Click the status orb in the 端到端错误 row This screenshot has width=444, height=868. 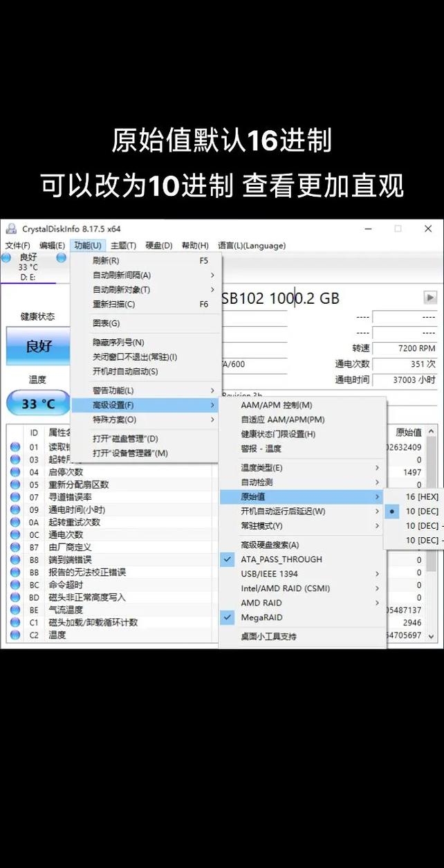(15, 559)
